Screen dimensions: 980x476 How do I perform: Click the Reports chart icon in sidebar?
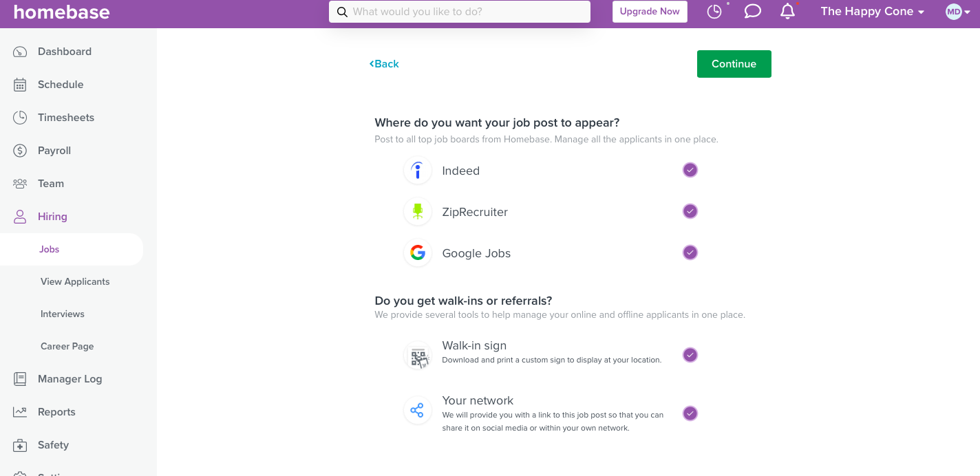(x=20, y=412)
